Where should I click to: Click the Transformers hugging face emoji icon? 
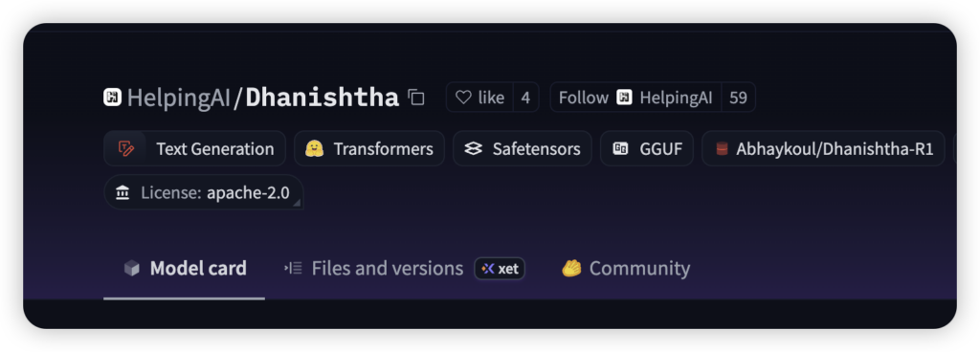[314, 148]
